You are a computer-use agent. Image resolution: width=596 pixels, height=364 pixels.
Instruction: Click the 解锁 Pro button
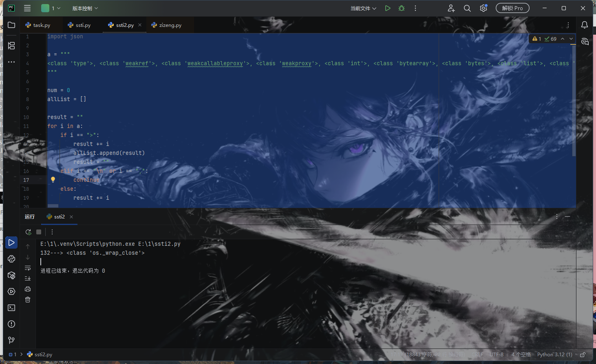(x=512, y=8)
